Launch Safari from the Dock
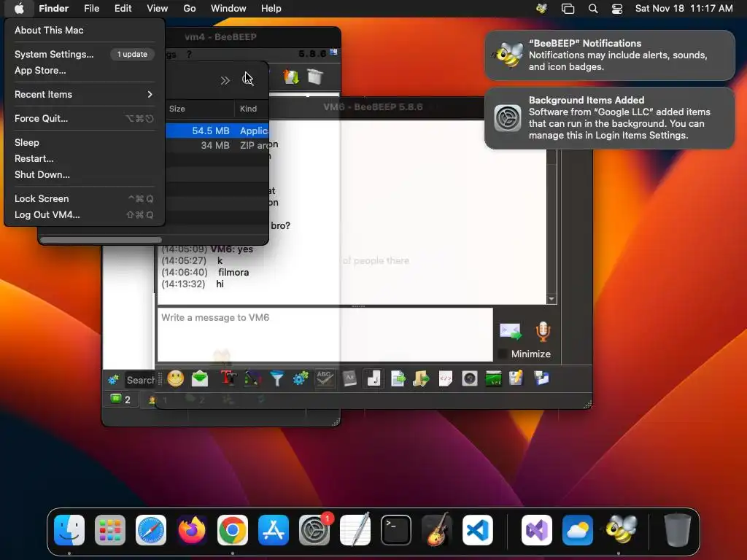 (150, 529)
